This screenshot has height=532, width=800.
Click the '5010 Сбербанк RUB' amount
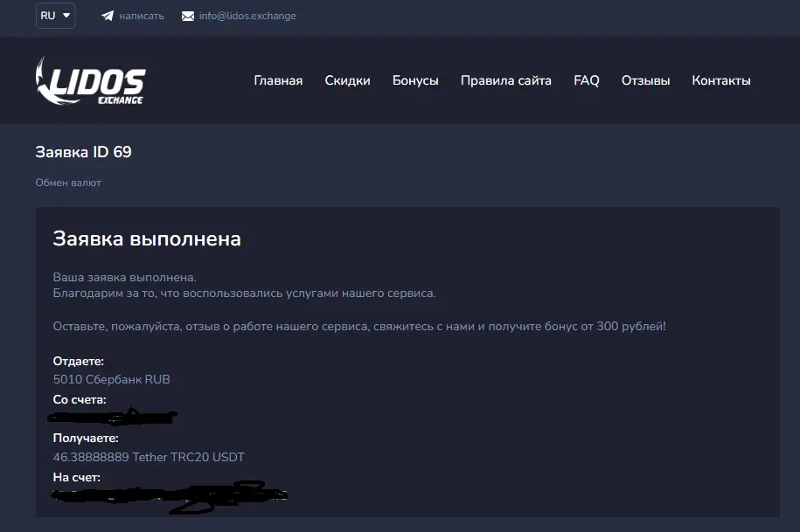[112, 379]
